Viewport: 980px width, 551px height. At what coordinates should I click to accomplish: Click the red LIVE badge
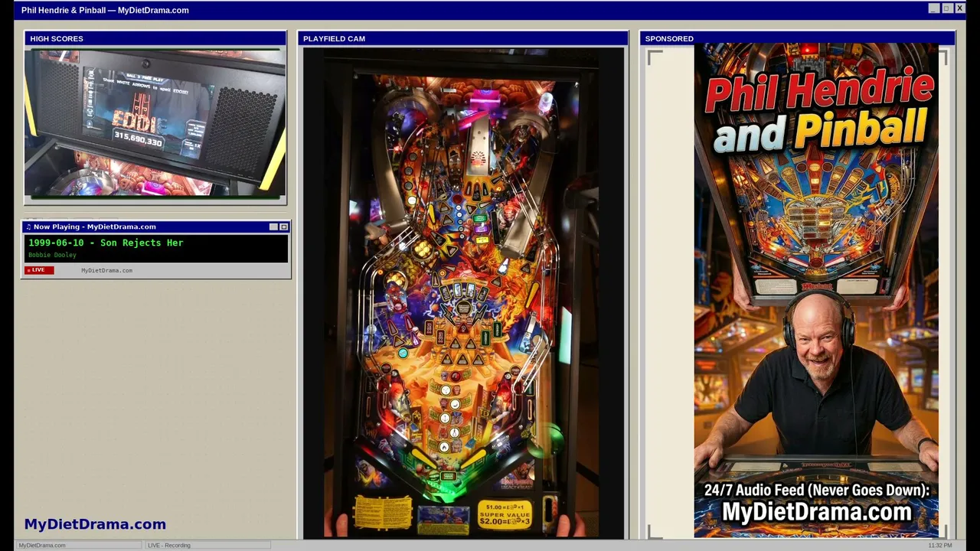pos(39,270)
